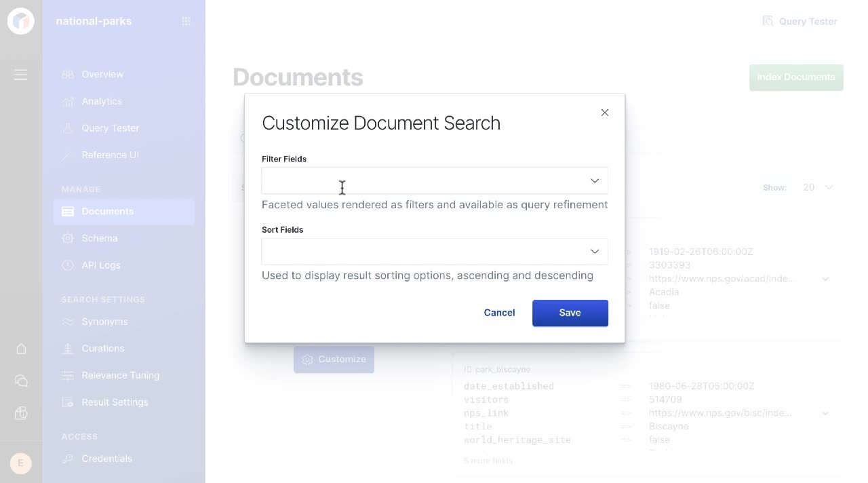Click the Query Tester flask icon
This screenshot has height=483, width=868.
[67, 128]
